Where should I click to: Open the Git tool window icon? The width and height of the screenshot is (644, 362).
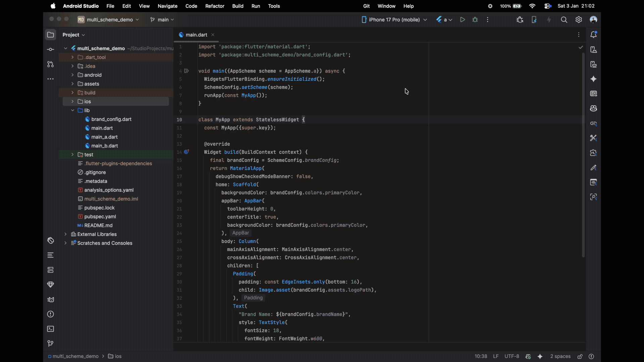pyautogui.click(x=50, y=344)
